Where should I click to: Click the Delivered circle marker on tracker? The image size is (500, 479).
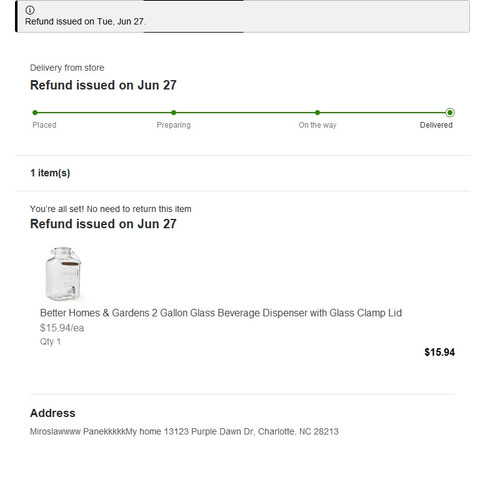450,113
